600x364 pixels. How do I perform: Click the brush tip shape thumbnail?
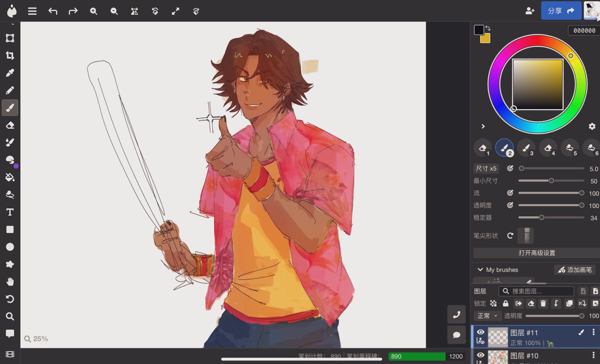(525, 235)
